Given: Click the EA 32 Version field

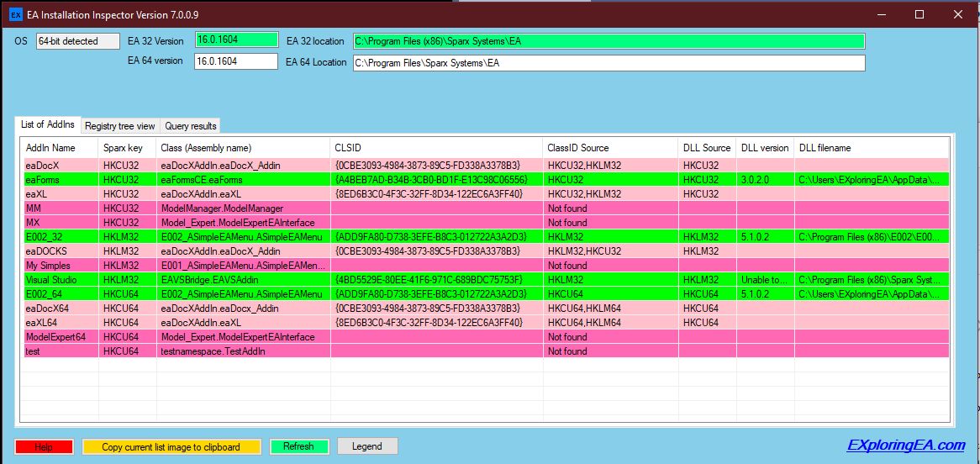Looking at the screenshot, I should [236, 40].
